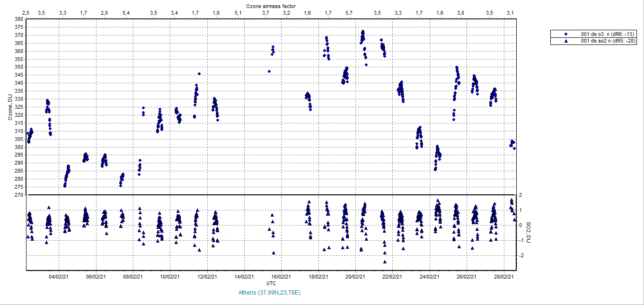Viewport: 644px width, 305px height.
Task: Click the -2 tick on the SO2 axis
Action: tap(520, 255)
